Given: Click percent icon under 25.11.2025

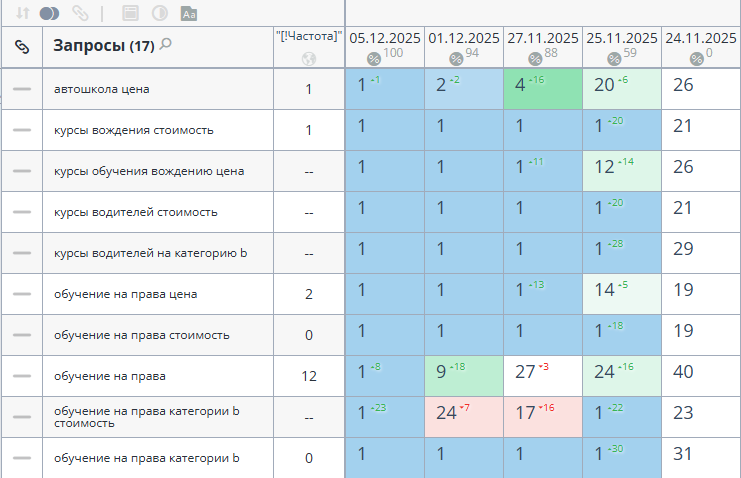Looking at the screenshot, I should tap(614, 59).
